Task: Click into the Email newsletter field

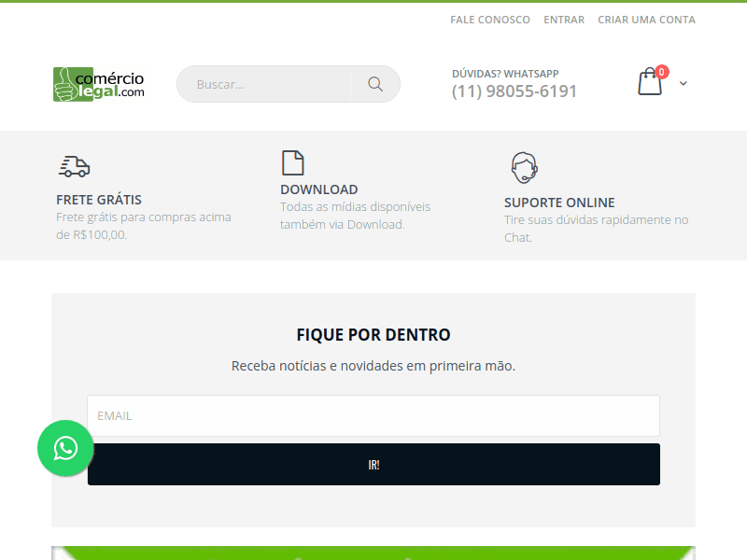Action: [x=373, y=415]
